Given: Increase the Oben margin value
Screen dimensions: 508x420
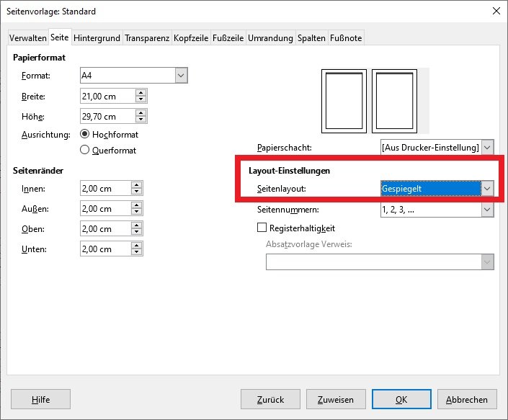Looking at the screenshot, I should pos(137,225).
